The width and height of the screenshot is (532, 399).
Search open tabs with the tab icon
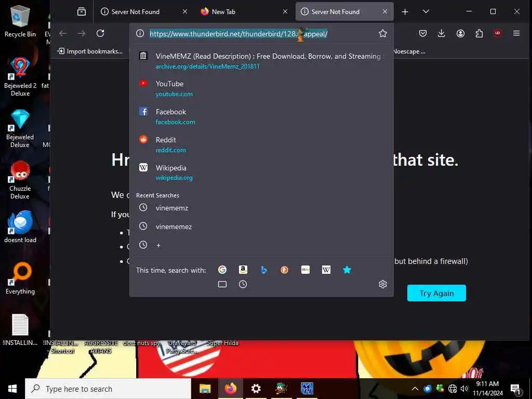(222, 284)
